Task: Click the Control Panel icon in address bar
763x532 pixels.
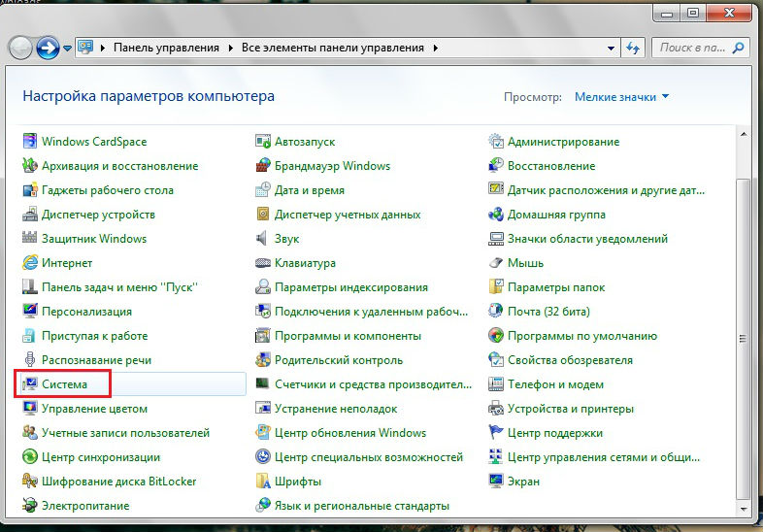Action: click(x=85, y=48)
